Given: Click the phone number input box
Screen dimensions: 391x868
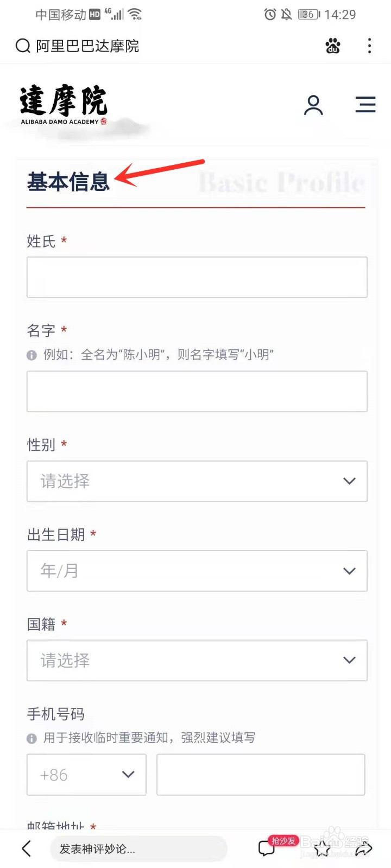Looking at the screenshot, I should 261,775.
